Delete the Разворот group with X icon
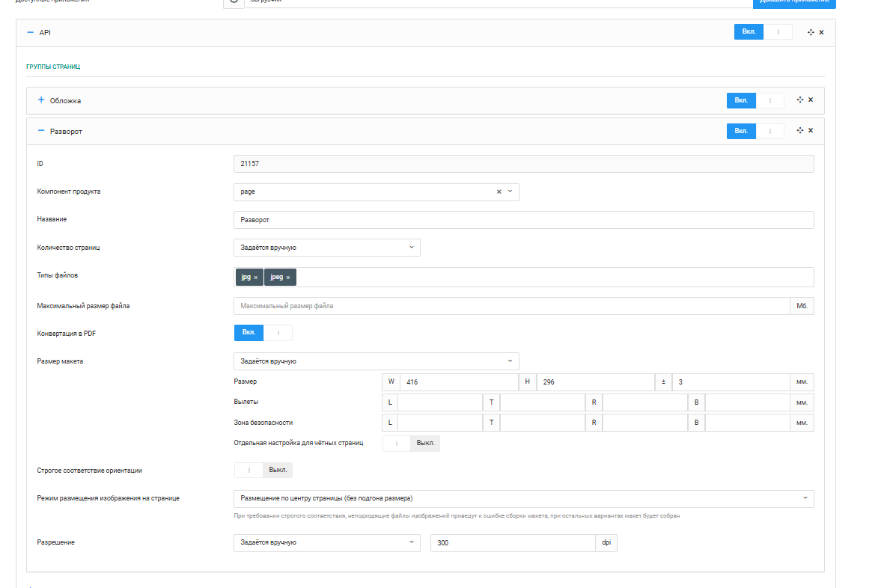Screen dimensions: 887x588 [811, 130]
